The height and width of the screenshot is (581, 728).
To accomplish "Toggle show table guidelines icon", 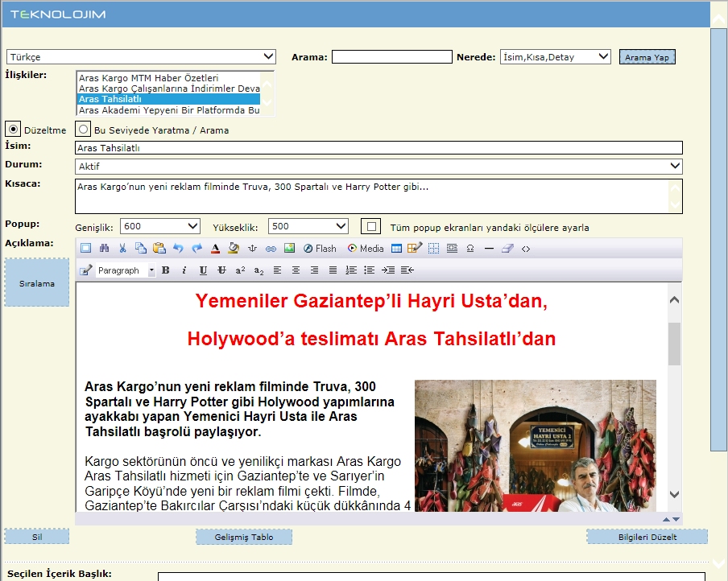I will (433, 249).
